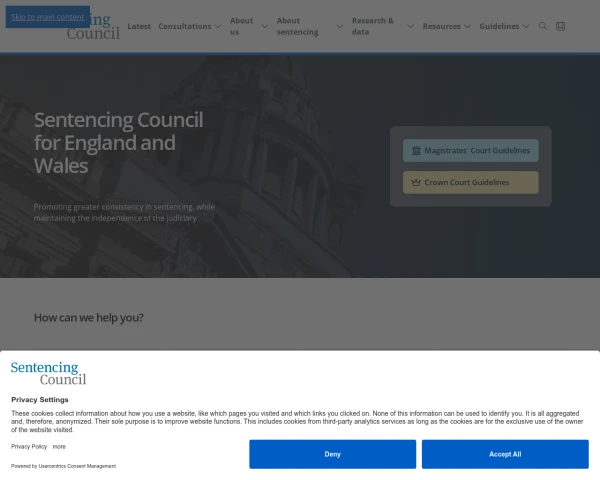The height and width of the screenshot is (480, 600).
Task: Click the Sentencing Council header logo
Action: click(93, 26)
